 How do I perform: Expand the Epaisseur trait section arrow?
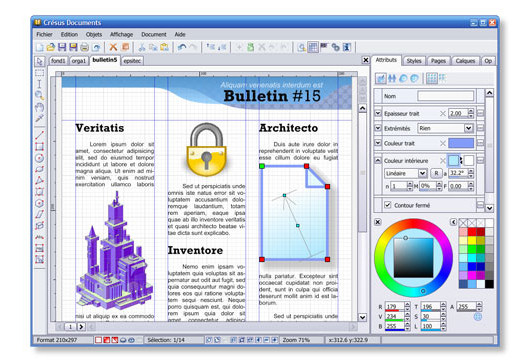(x=378, y=113)
